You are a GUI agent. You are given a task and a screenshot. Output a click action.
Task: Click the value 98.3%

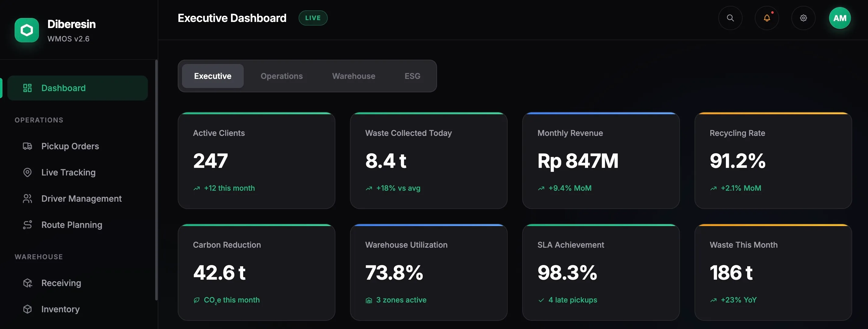click(x=567, y=273)
